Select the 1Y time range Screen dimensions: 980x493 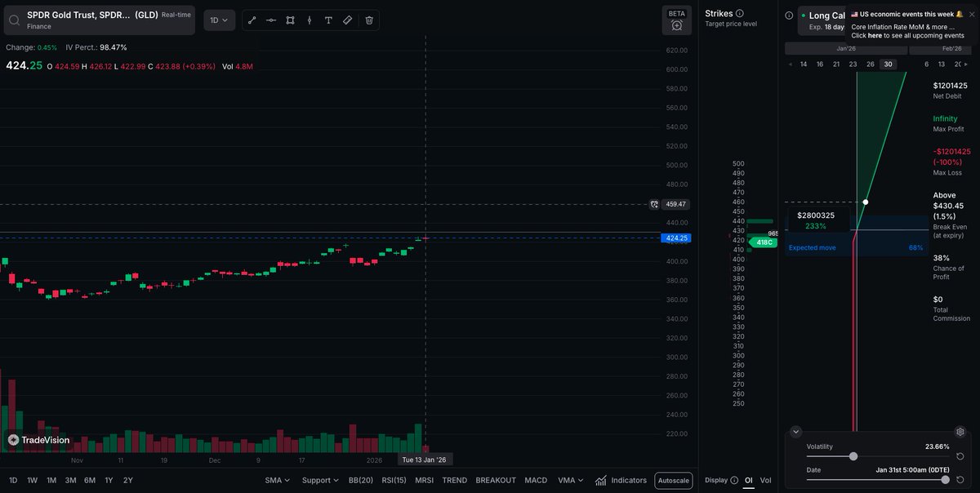pyautogui.click(x=109, y=481)
